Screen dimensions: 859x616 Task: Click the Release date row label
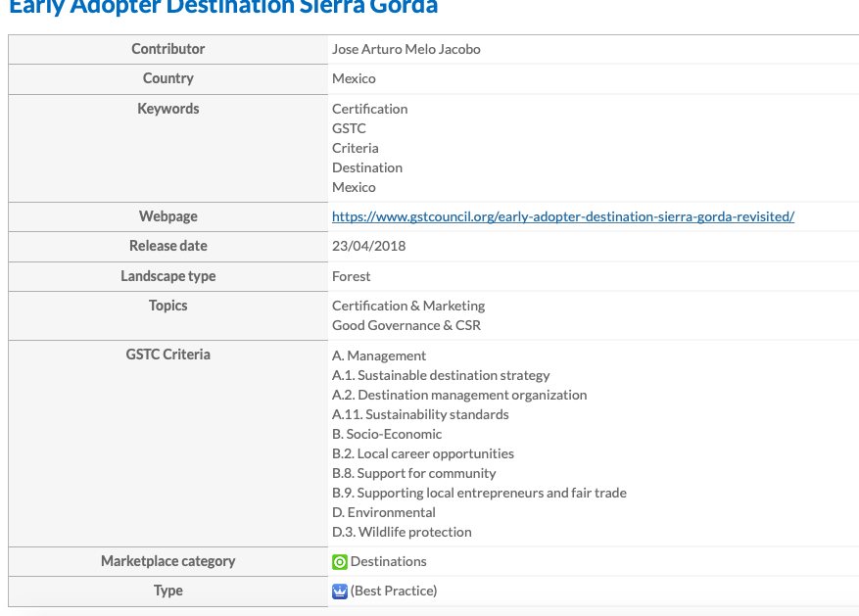[x=168, y=246]
